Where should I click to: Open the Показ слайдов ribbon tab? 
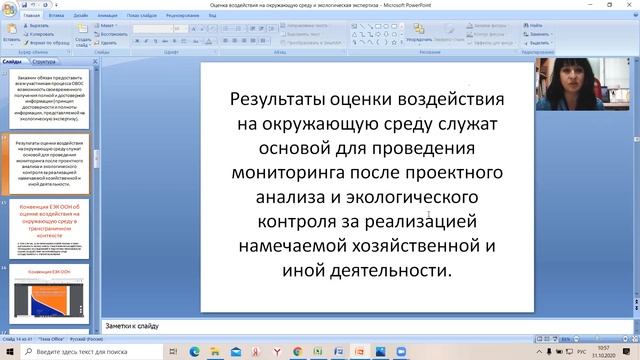[142, 16]
